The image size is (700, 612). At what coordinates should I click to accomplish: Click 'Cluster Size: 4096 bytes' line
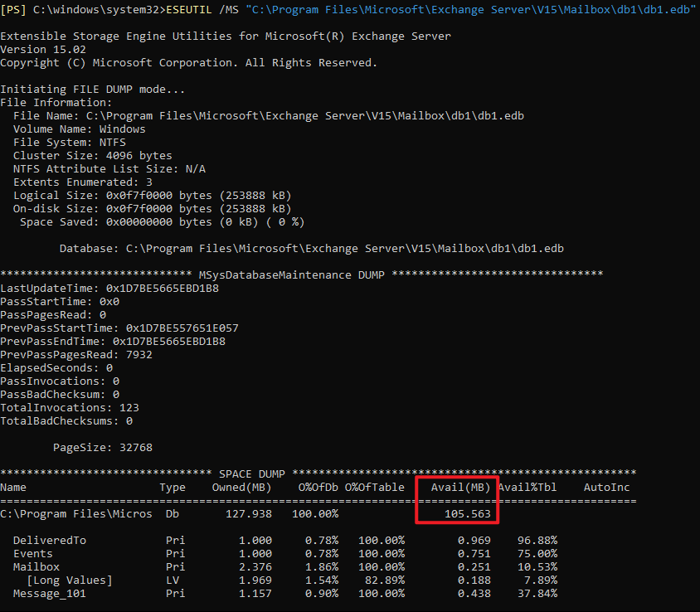tap(92, 156)
